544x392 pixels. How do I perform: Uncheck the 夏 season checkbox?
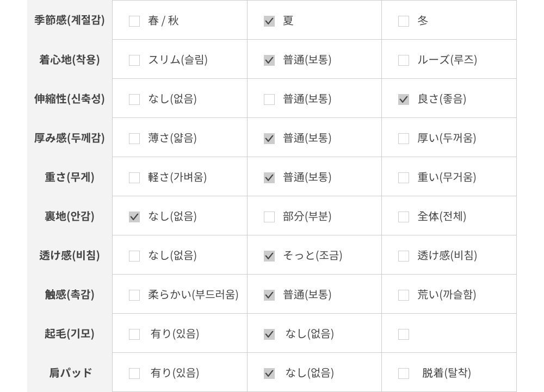pos(269,21)
